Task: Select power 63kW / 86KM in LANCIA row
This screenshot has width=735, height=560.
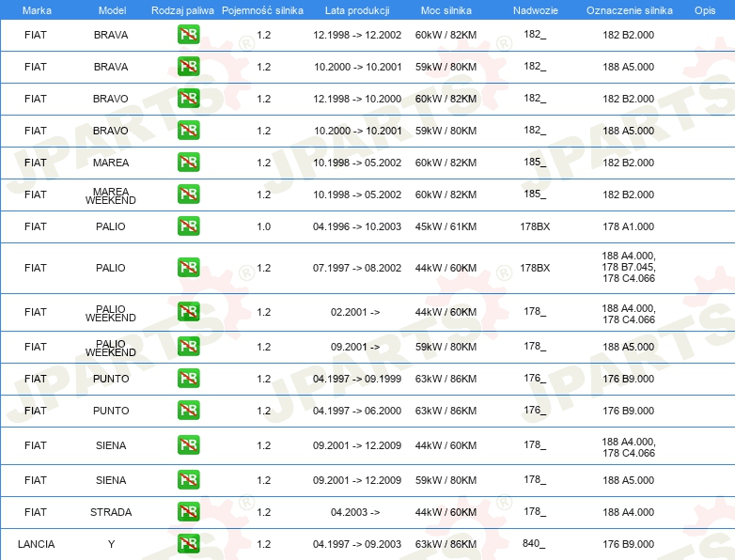Action: 446,544
